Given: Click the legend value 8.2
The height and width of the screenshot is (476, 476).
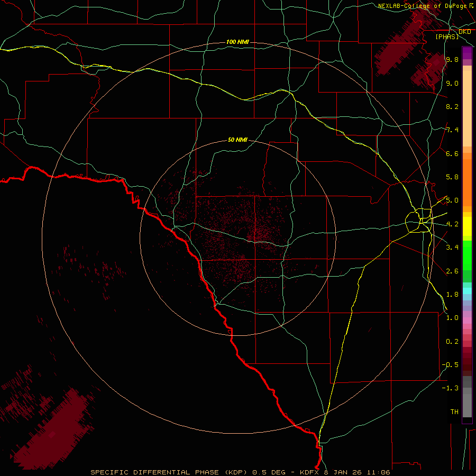Looking at the screenshot, I should (452, 106).
